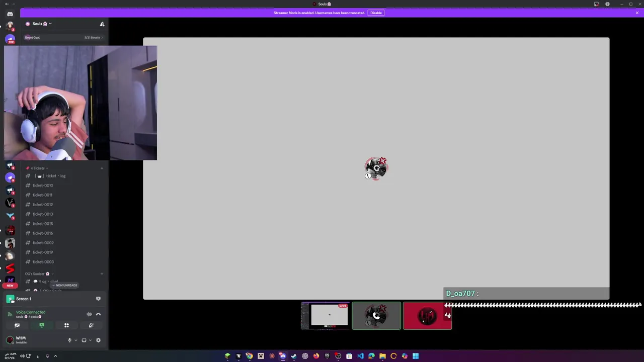Dismiss the Streamer Mode banner
The height and width of the screenshot is (362, 644).
(x=637, y=13)
